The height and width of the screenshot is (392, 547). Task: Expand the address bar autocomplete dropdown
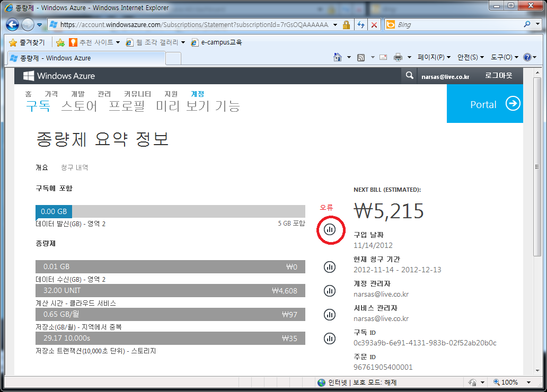335,25
